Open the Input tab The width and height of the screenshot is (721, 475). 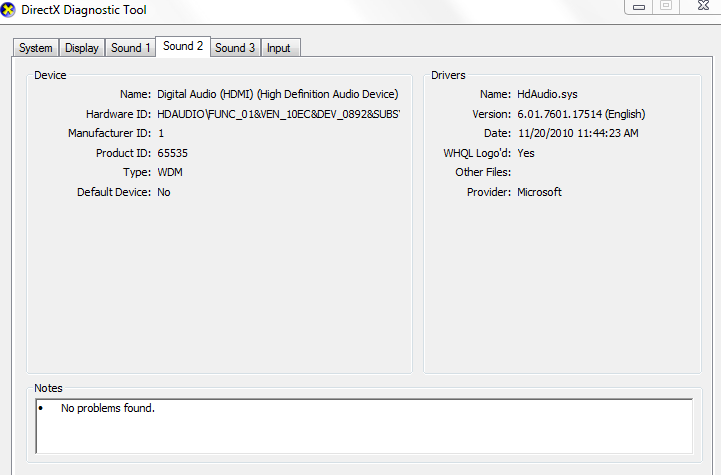tap(279, 48)
